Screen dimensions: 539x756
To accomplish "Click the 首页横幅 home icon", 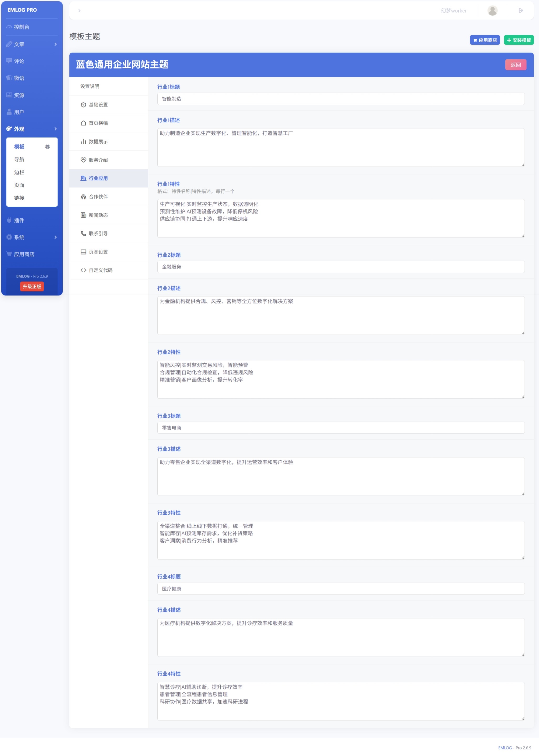I will point(83,123).
